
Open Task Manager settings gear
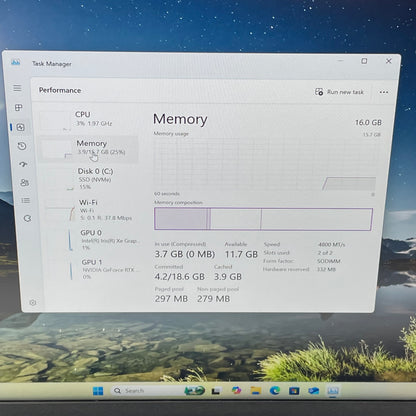pos(33,303)
